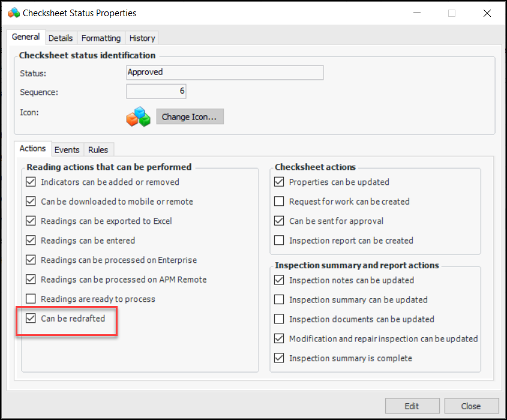Enable Inspection report can be created
Viewport: 507px width, 420px height.
[279, 241]
